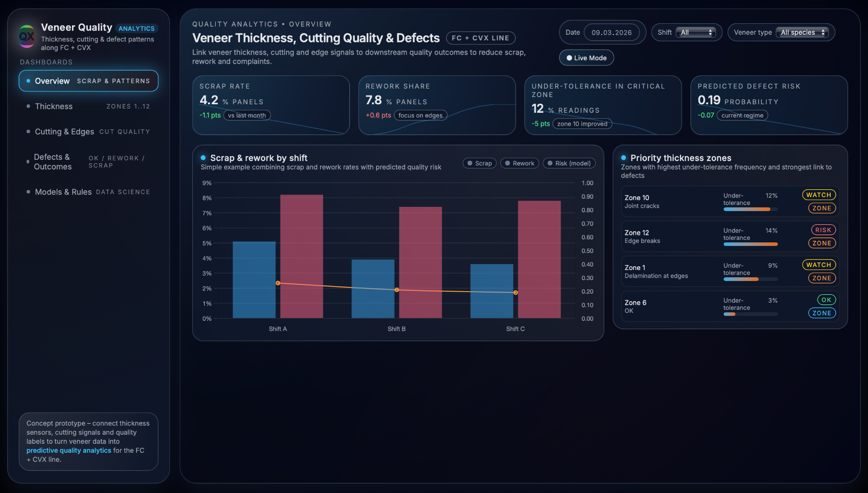This screenshot has width=868, height=493.
Task: Open the Shift dropdown
Action: (x=696, y=33)
